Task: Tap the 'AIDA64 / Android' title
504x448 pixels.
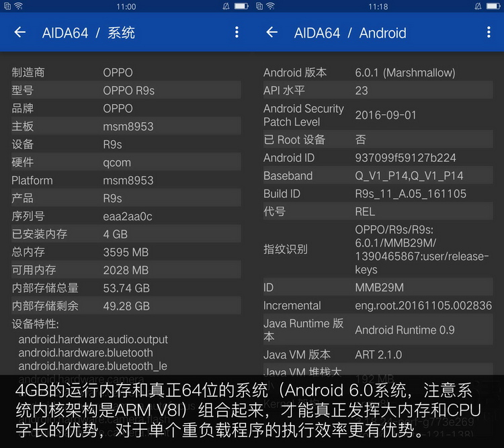Action: pos(350,33)
